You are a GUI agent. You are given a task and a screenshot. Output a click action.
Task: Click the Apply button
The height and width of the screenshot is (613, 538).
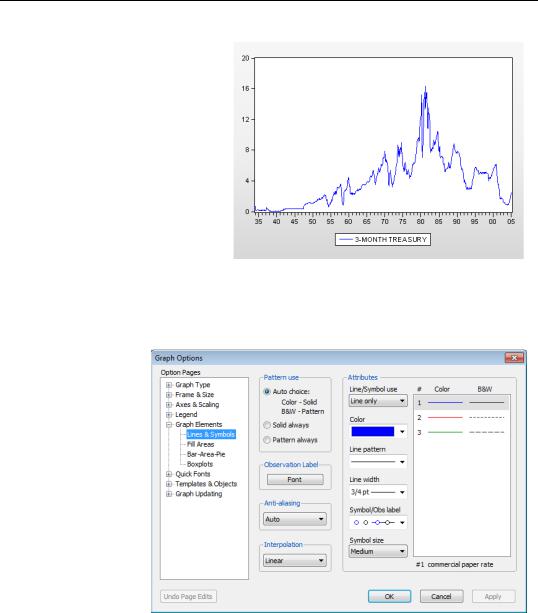click(x=493, y=597)
